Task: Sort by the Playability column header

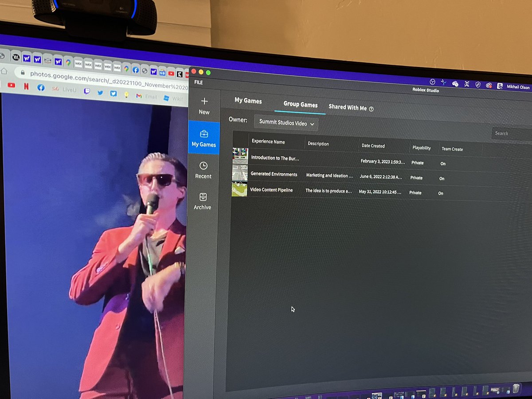Action: pos(422,148)
